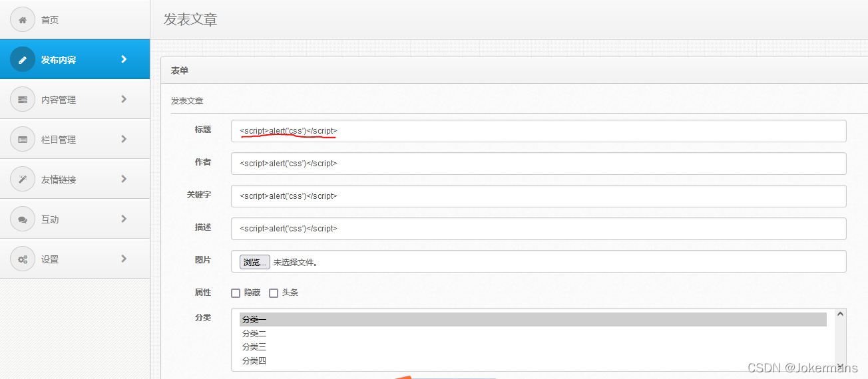This screenshot has width=868, height=379.
Task: Click the pencil icon for 发布内容
Action: [23, 59]
